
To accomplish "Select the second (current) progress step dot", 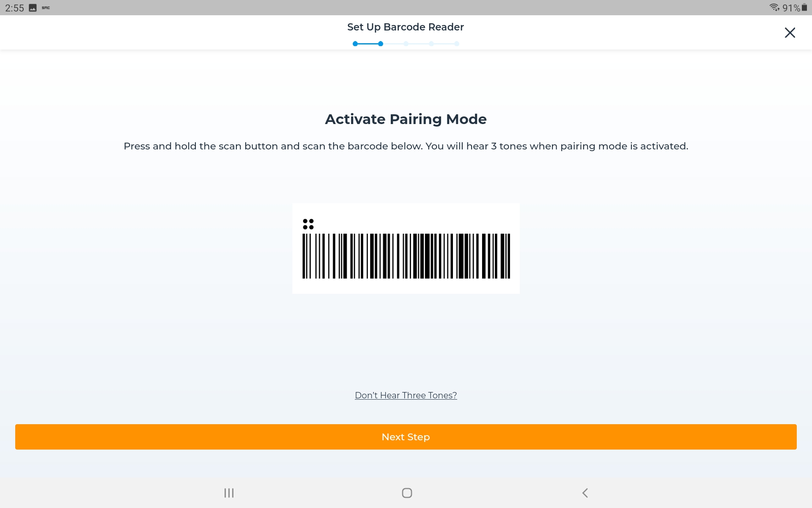I will click(381, 44).
